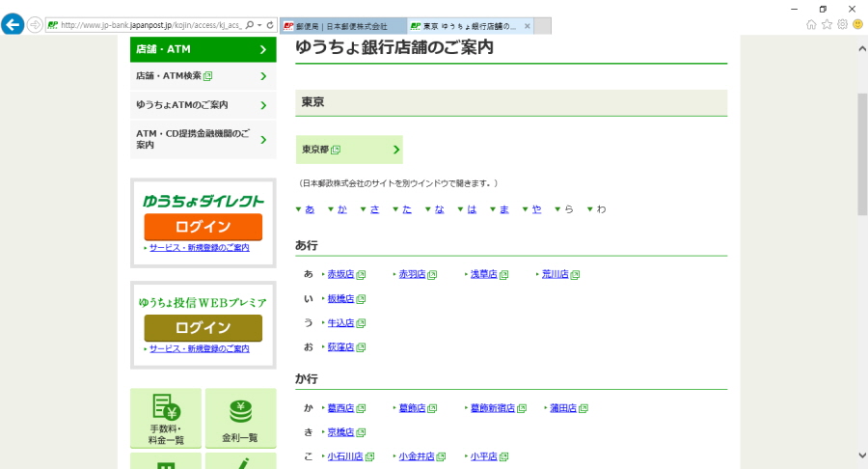Viewport: 868px width, 469px height.
Task: Refresh the page with reload icon
Action: pos(270,25)
